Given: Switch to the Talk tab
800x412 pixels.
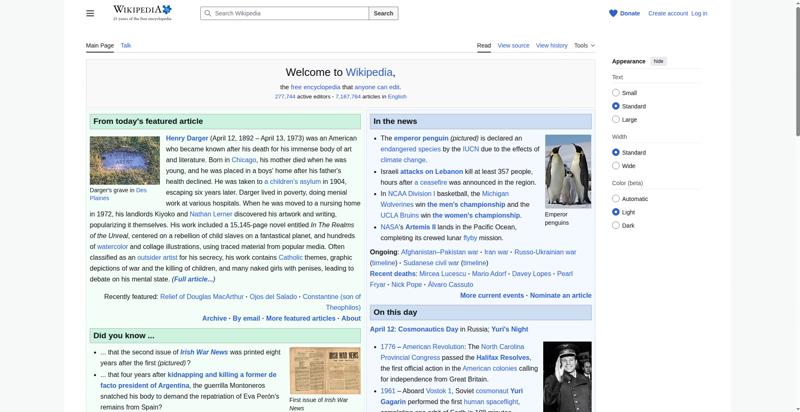Looking at the screenshot, I should 126,45.
